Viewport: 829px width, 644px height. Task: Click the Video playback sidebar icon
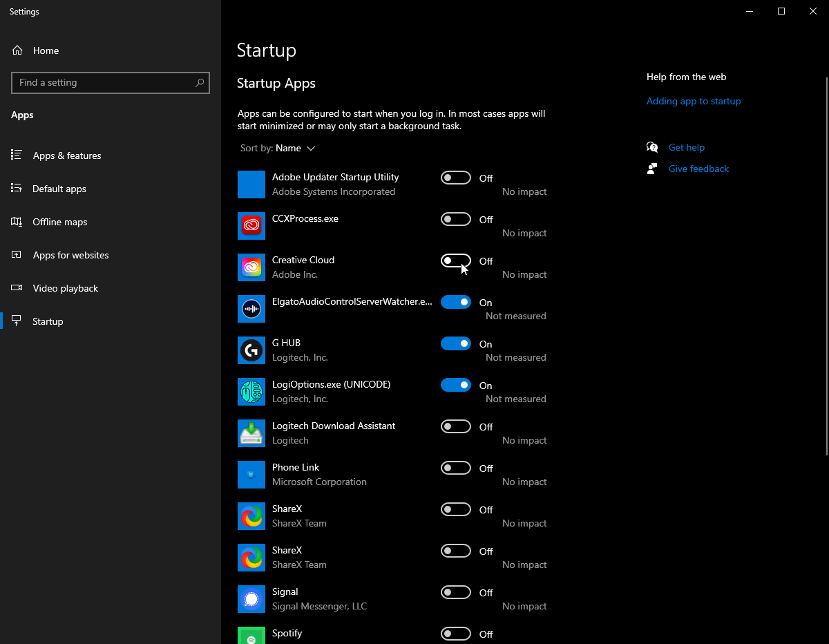(17, 288)
